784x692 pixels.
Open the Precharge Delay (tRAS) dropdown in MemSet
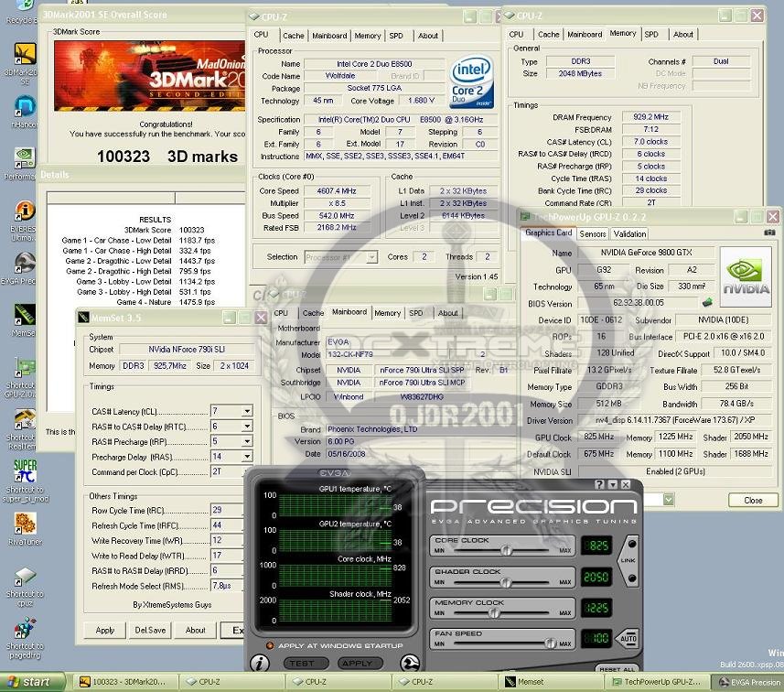247,457
